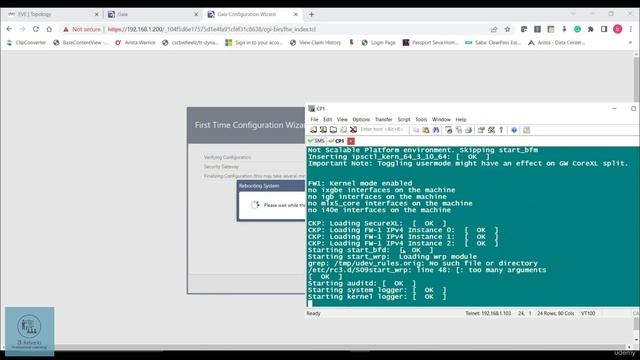Toggle the browser side panel icon
640x360 pixels.
click(604, 29)
